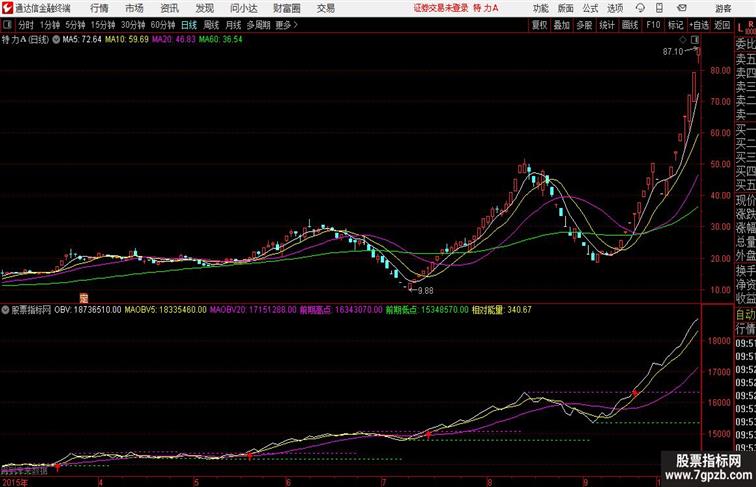The width and height of the screenshot is (756, 487).
Task: Click the MAOBV5: 18335460.00 value
Action: [165, 310]
